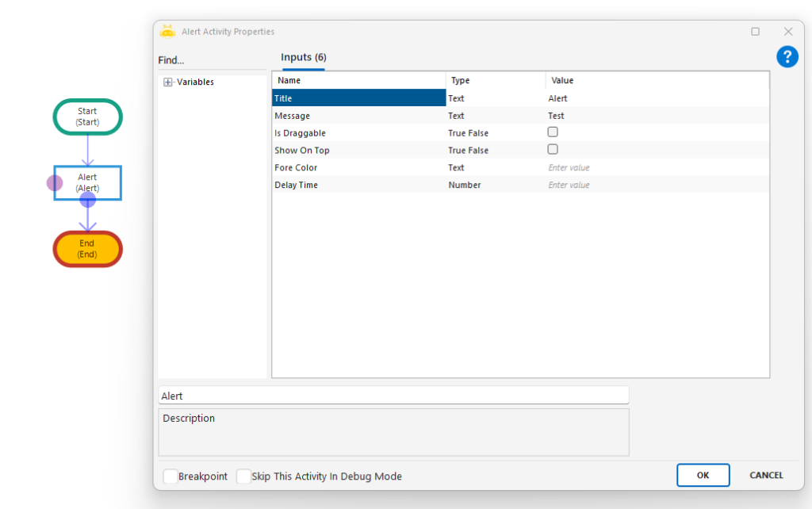Viewport: 812px width, 509px height.
Task: Select the End node in the flowchart
Action: 87,249
